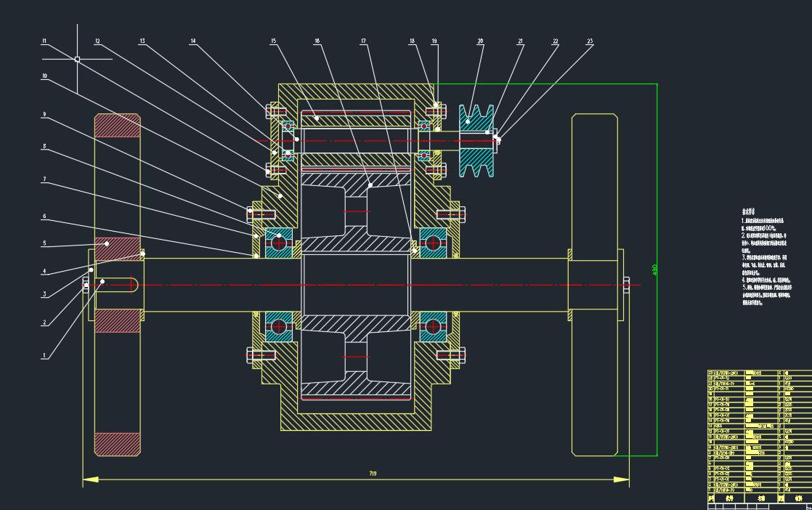
Task: Select the green 490 height dimension text
Action: click(x=654, y=270)
